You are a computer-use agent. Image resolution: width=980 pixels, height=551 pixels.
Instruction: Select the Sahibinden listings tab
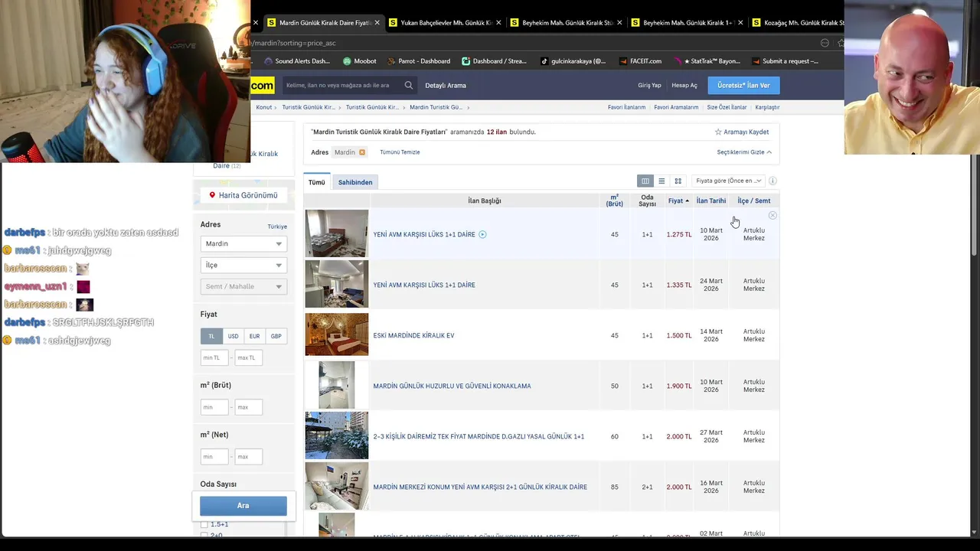[x=355, y=182]
